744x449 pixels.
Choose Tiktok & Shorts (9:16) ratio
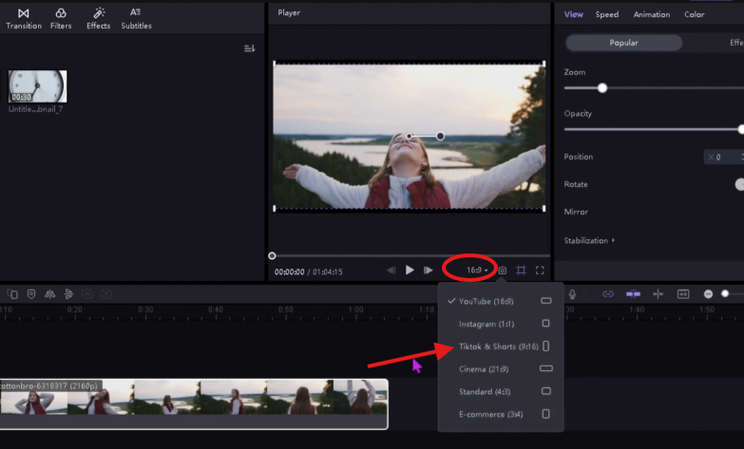click(x=501, y=346)
